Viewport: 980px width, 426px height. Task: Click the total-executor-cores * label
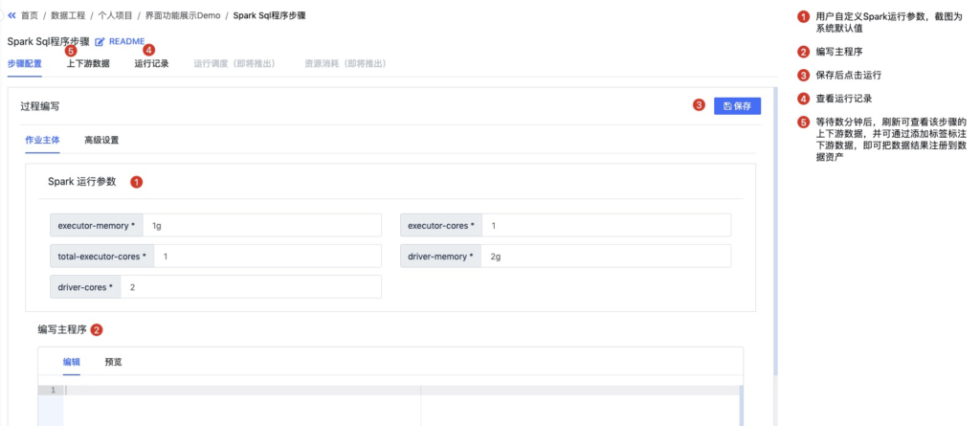coord(101,257)
